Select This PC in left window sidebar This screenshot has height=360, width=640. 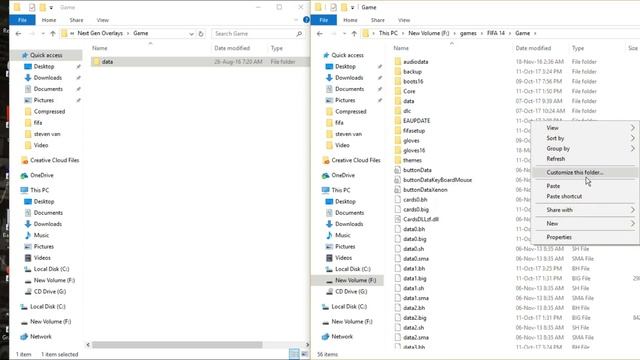coord(39,190)
